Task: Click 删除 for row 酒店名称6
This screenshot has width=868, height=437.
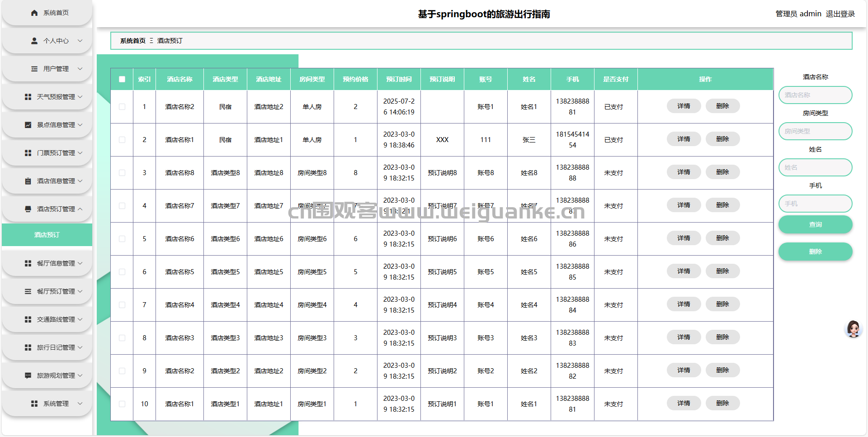Action: click(x=722, y=238)
